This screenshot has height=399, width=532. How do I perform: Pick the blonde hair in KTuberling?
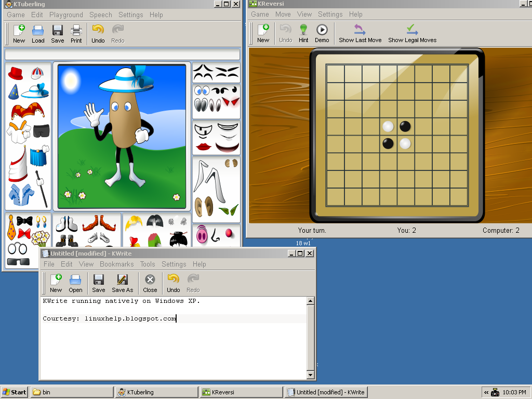click(x=134, y=223)
